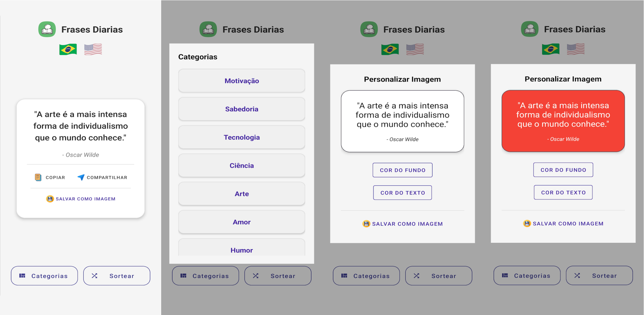Share the quote via the paper plane icon
Screen dimensions: 644x315
coord(80,177)
